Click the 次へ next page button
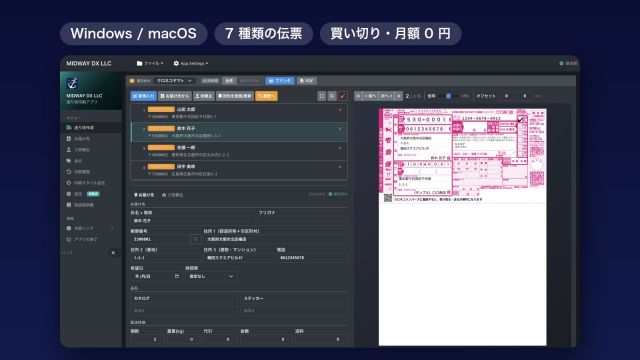640x360 pixels. pos(386,96)
